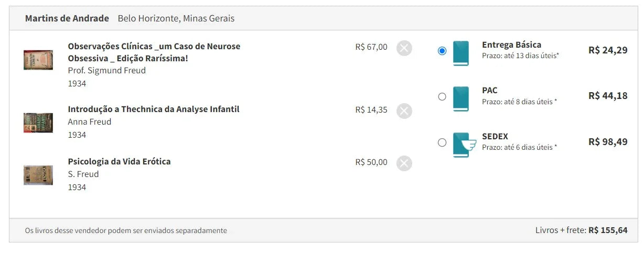This screenshot has width=644, height=254.
Task: Remove Psicologia da Vida Erótica with X icon
Action: [404, 163]
